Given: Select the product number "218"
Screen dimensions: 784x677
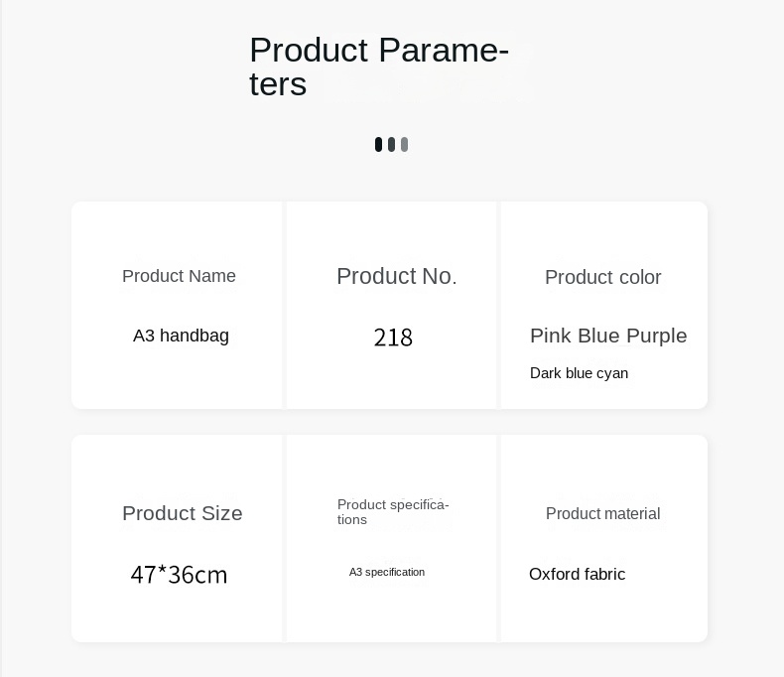Looking at the screenshot, I should [393, 338].
